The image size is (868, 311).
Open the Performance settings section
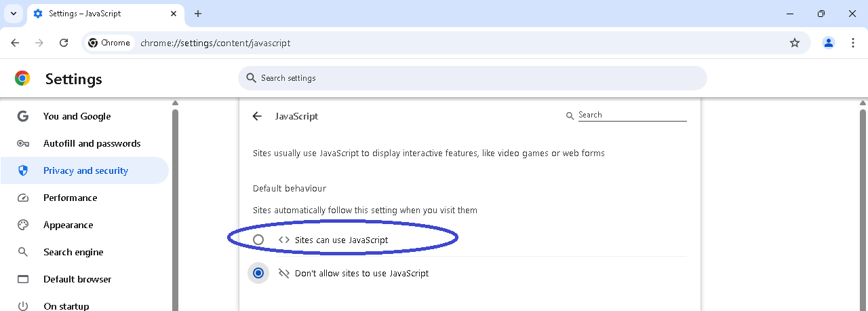(70, 198)
